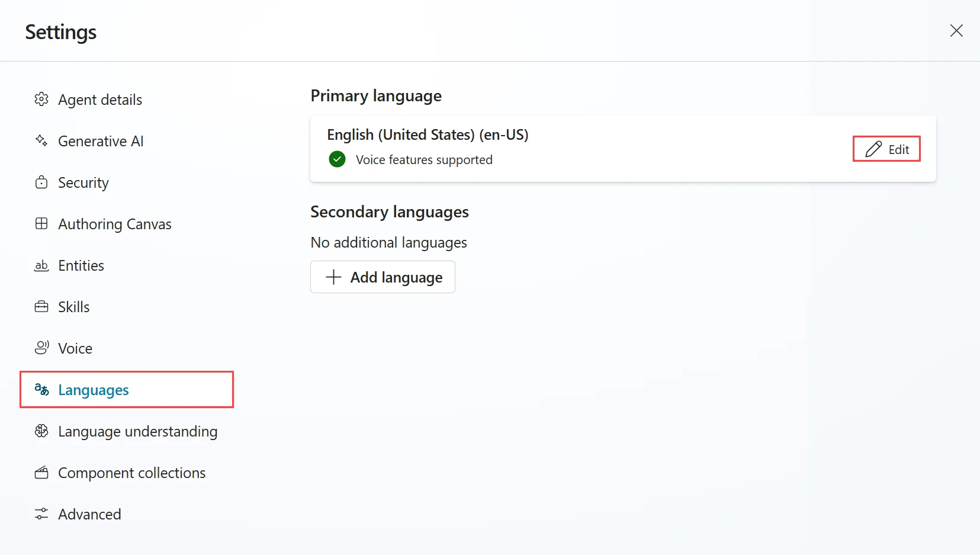Select the Languages translation icon
The height and width of the screenshot is (555, 980).
pyautogui.click(x=41, y=390)
